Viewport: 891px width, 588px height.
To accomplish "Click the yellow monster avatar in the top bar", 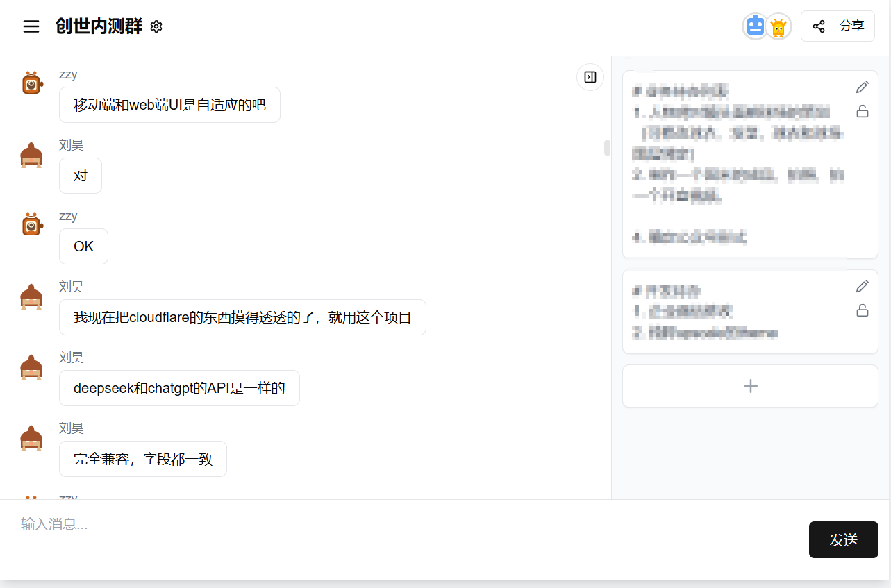I will click(778, 26).
